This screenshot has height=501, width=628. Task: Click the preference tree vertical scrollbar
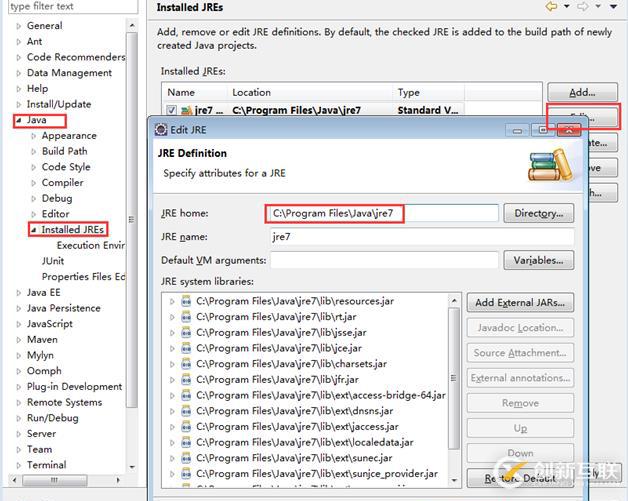pyautogui.click(x=132, y=219)
